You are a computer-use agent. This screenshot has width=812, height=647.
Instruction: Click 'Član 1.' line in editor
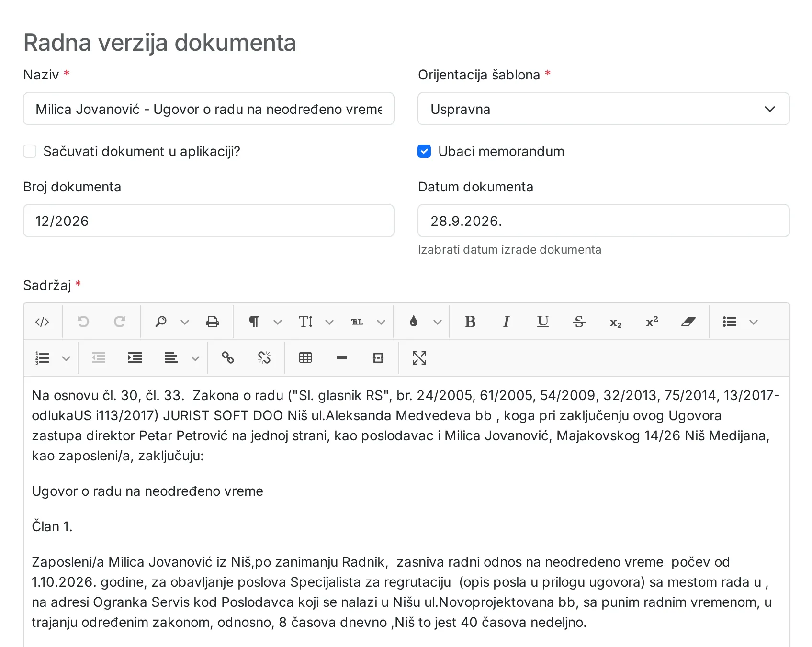click(x=52, y=526)
